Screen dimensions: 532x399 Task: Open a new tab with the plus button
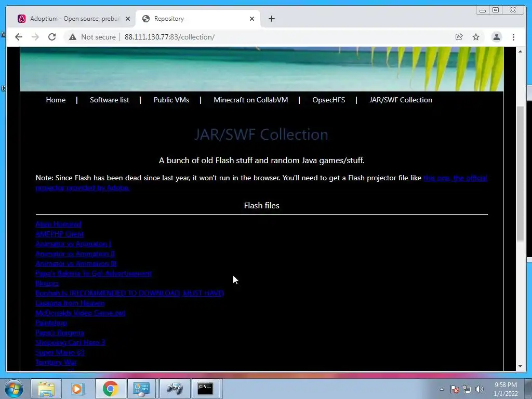tap(271, 19)
